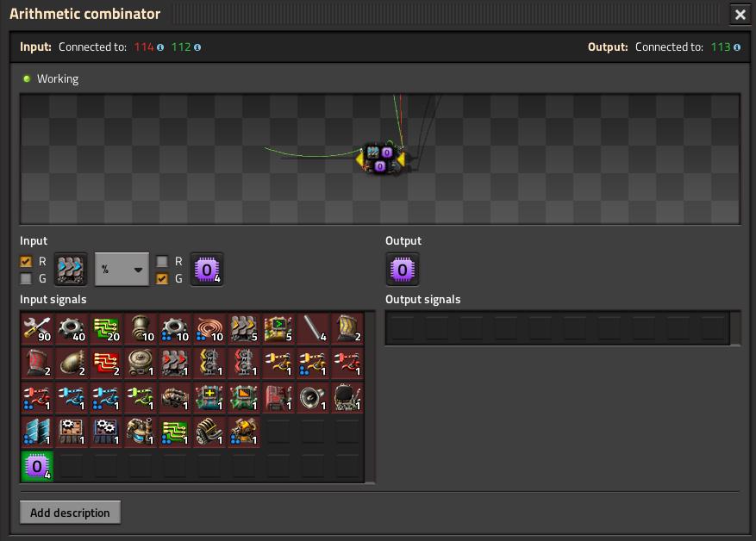Click the red fast underground belt signal
This screenshot has width=756, height=541.
38,364
